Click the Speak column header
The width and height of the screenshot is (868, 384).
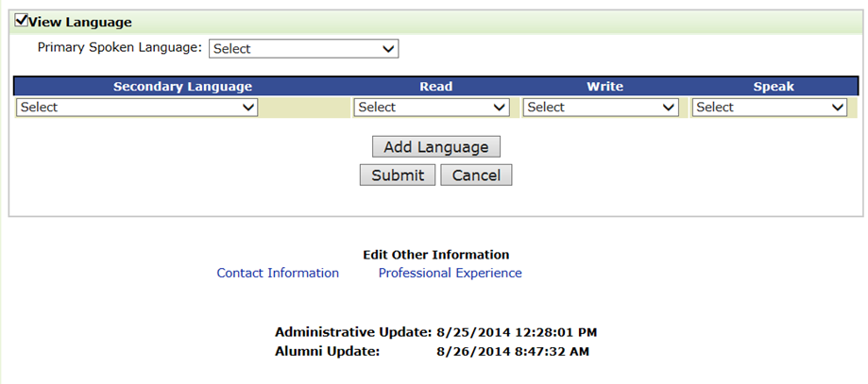click(x=774, y=87)
